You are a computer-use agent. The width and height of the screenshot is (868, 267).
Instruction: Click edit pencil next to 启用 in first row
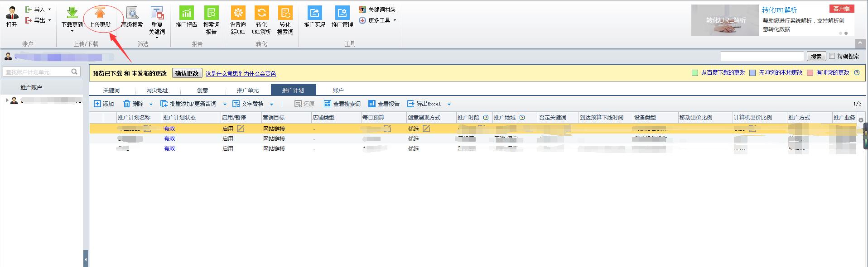[x=241, y=129]
